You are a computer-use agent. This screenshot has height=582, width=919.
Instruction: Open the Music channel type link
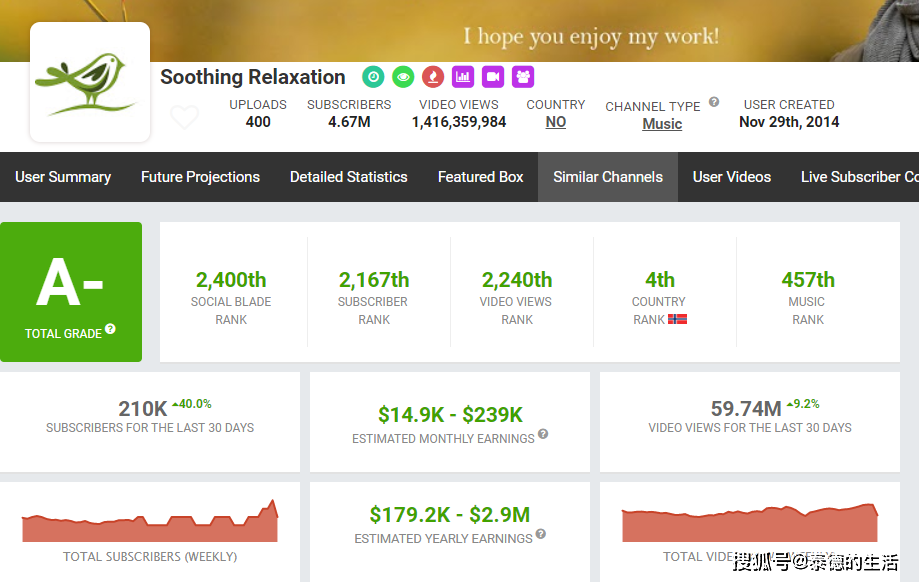click(x=662, y=124)
